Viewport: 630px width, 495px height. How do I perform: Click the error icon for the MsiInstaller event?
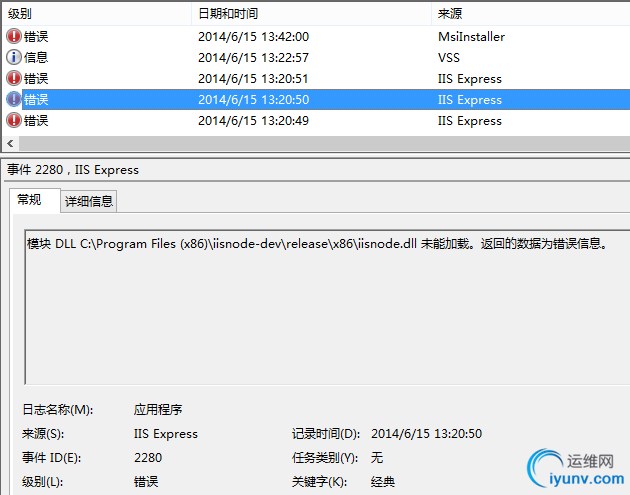14,36
